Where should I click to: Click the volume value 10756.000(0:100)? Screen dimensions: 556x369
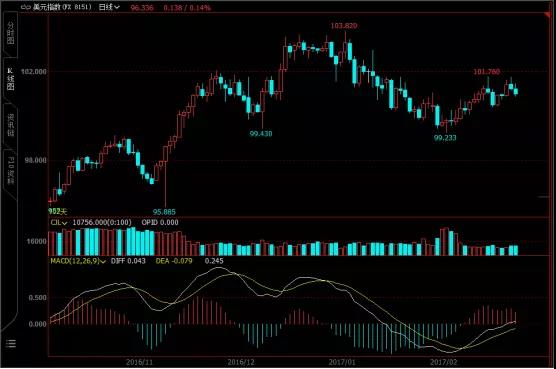pyautogui.click(x=102, y=223)
